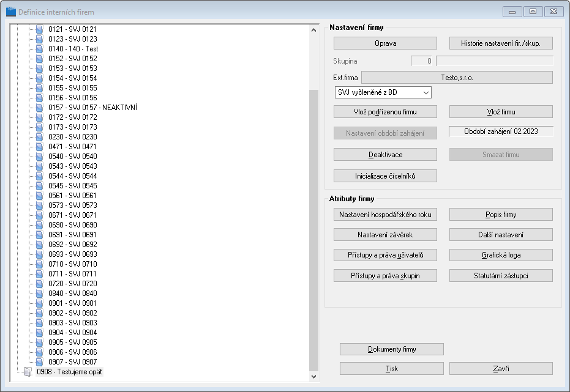Click the icon next to 0561 - SVJ 0561
Viewport: 570px width, 392px height.
click(39, 196)
